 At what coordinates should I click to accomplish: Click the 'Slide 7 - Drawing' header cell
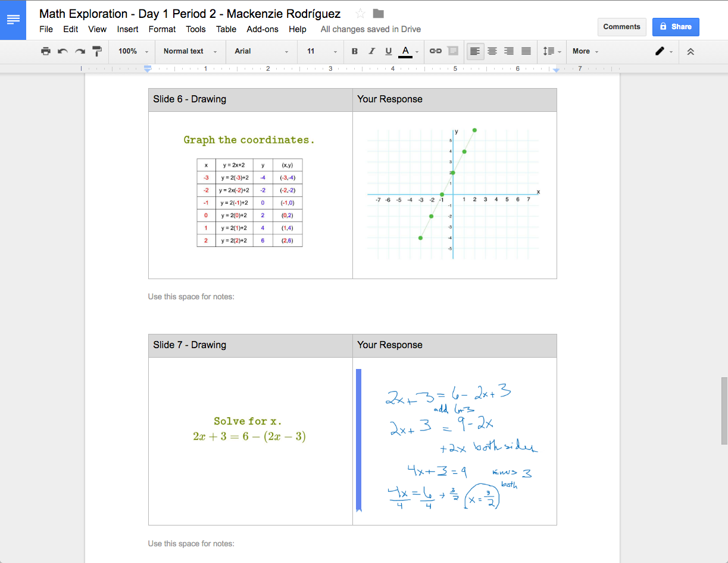click(x=250, y=345)
